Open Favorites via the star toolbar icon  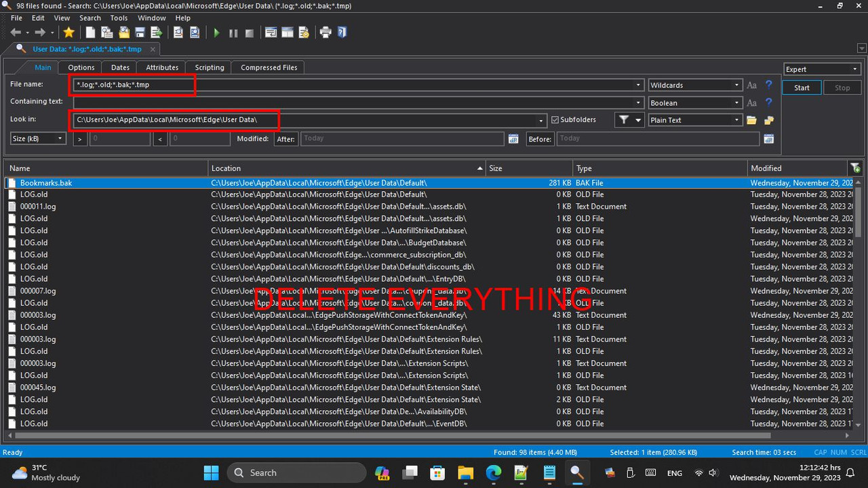pos(68,33)
